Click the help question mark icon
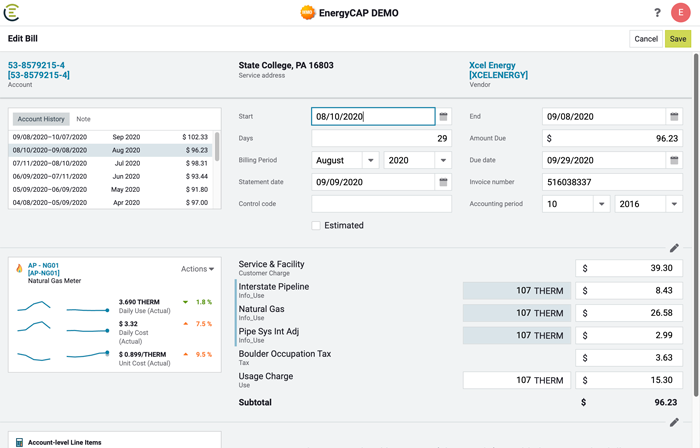Viewport: 700px width, 448px height. click(657, 13)
